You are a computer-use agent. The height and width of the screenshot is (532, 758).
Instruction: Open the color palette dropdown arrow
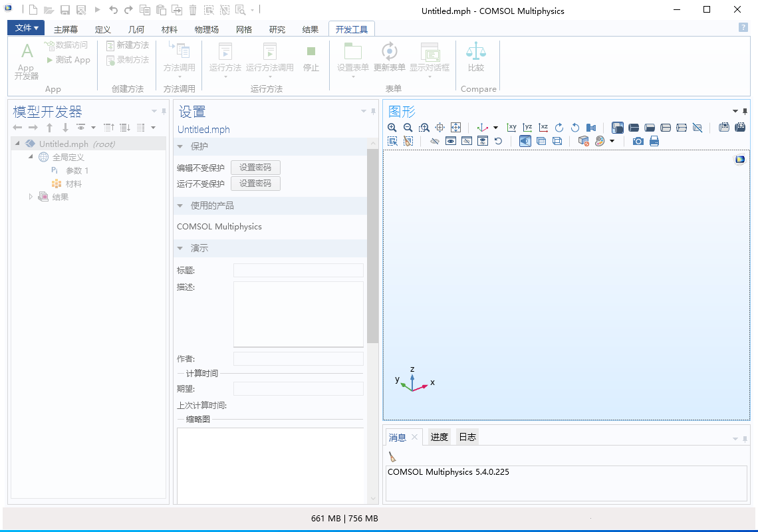coord(612,141)
